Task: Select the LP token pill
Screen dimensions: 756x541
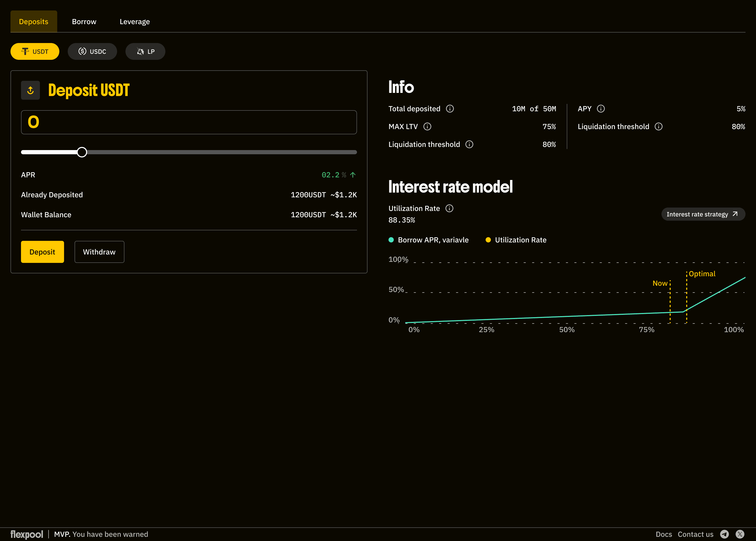Action: 145,51
